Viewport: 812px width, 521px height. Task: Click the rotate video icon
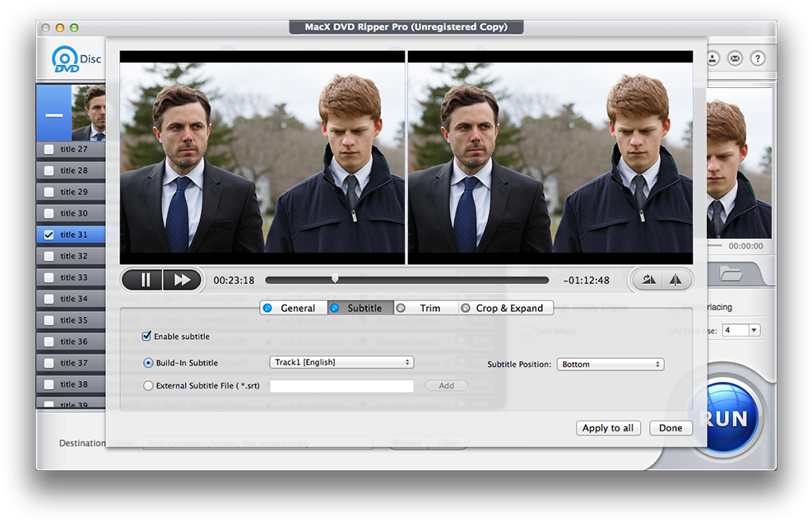point(649,280)
